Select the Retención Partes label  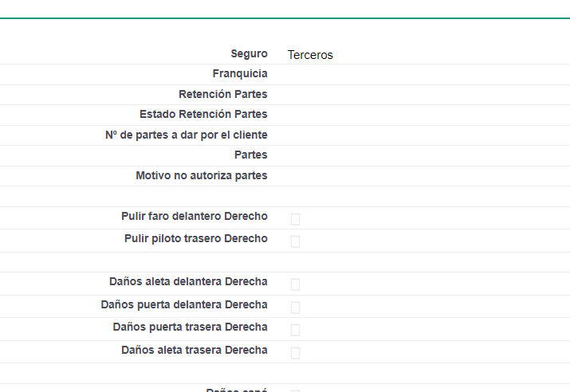pyautogui.click(x=222, y=94)
